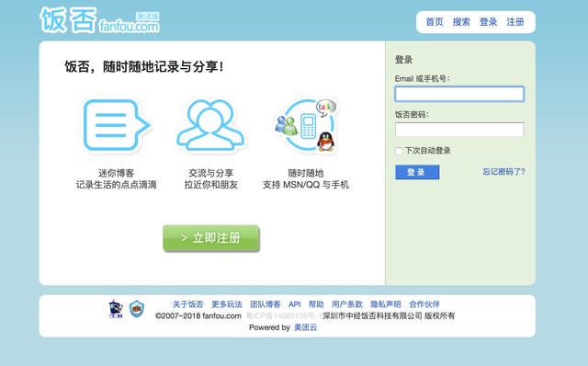
Task: Click the headline 饭否，随时随地记录与分享!
Action: tap(144, 67)
